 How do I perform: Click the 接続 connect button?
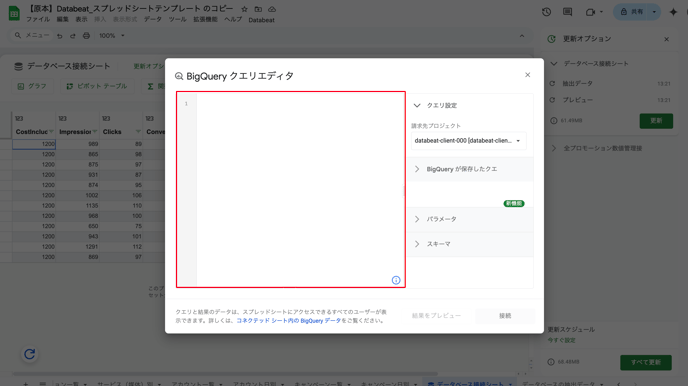[505, 316]
